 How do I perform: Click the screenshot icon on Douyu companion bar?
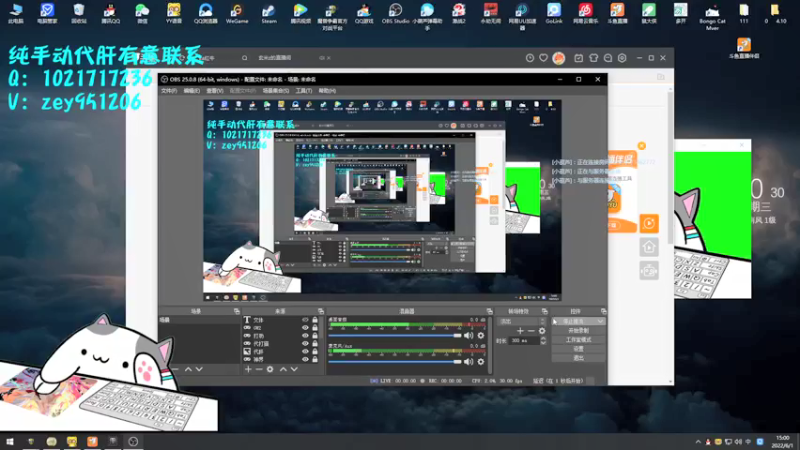pyautogui.click(x=649, y=271)
